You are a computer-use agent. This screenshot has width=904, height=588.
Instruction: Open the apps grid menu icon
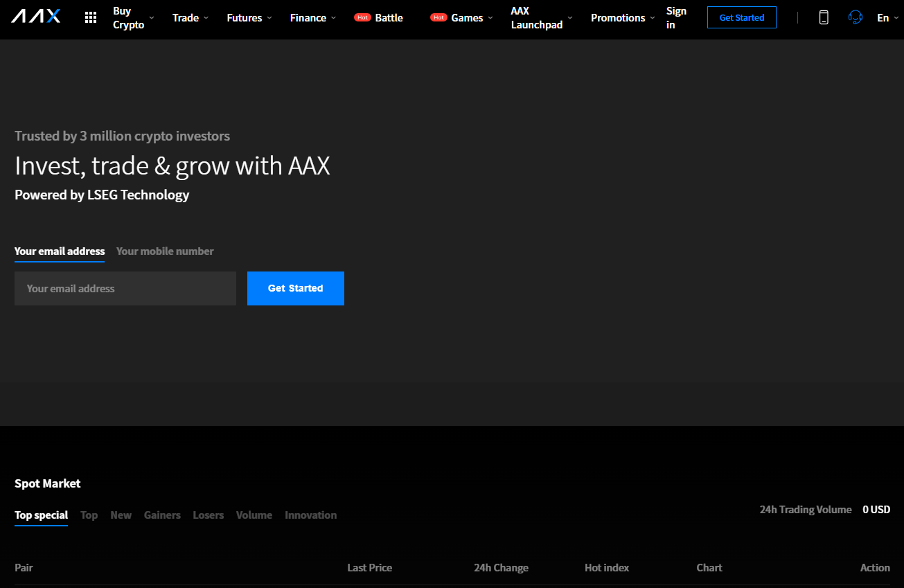91,17
